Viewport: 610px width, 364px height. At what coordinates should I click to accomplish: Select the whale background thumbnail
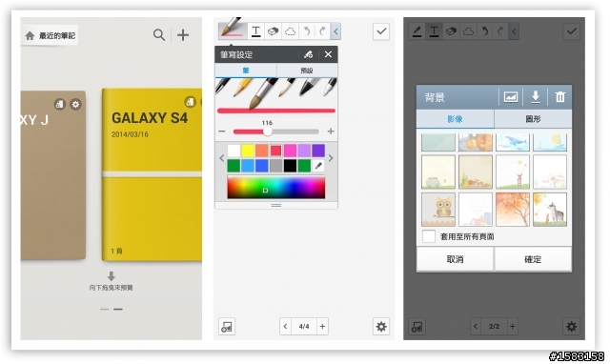513,142
